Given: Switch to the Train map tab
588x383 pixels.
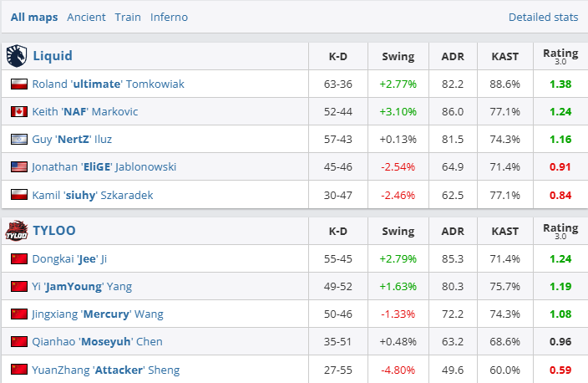Looking at the screenshot, I should 128,17.
